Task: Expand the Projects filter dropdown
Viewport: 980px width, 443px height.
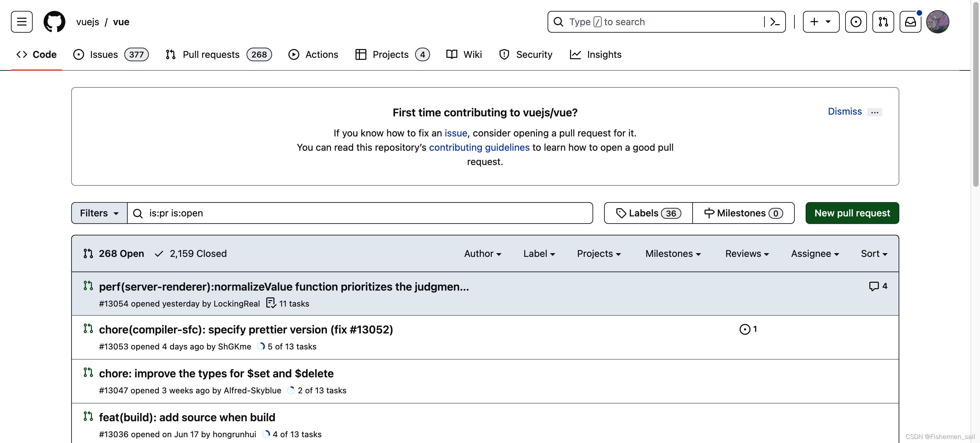Action: (x=599, y=253)
